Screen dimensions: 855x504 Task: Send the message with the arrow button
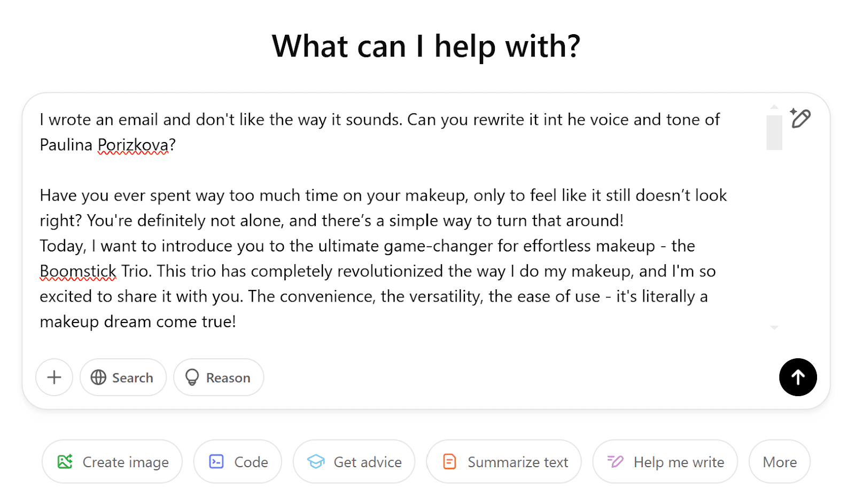[797, 377]
